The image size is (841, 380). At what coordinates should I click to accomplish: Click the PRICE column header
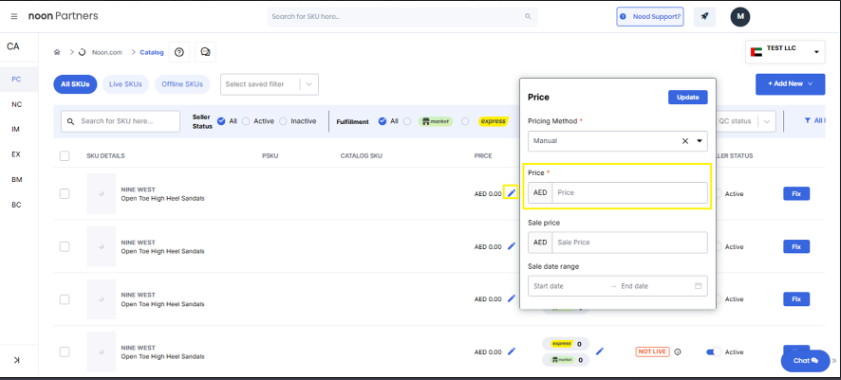[x=483, y=156]
